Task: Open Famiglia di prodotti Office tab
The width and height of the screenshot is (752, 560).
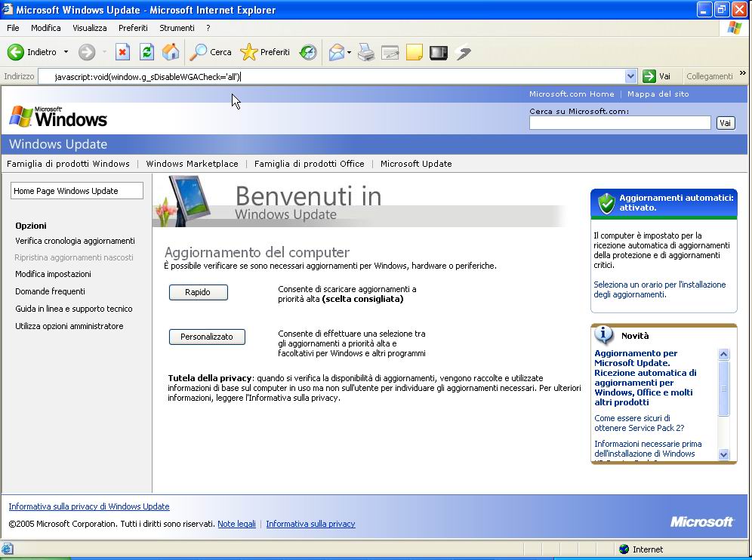Action: pyautogui.click(x=310, y=164)
